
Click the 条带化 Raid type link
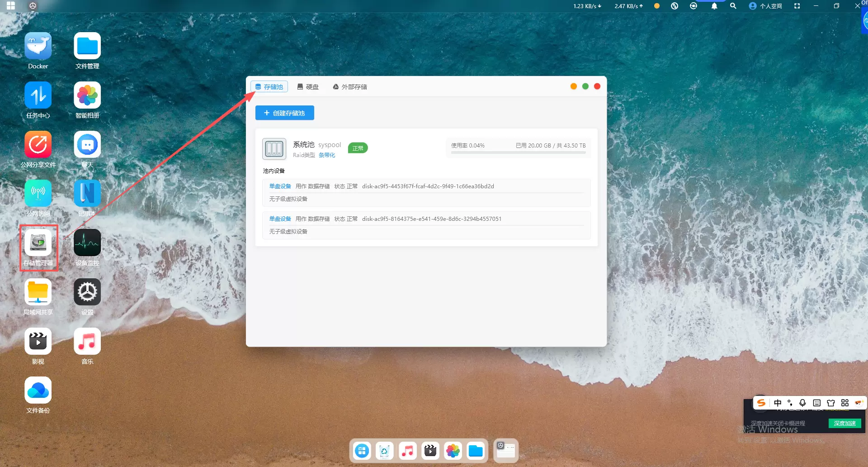tap(327, 155)
